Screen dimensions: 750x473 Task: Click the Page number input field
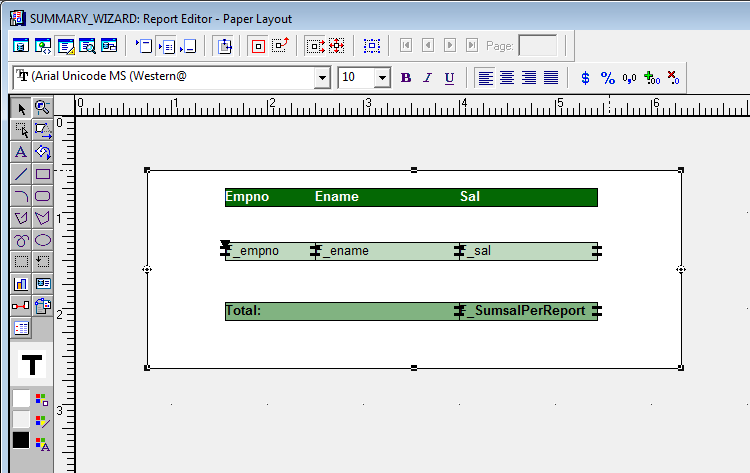538,46
